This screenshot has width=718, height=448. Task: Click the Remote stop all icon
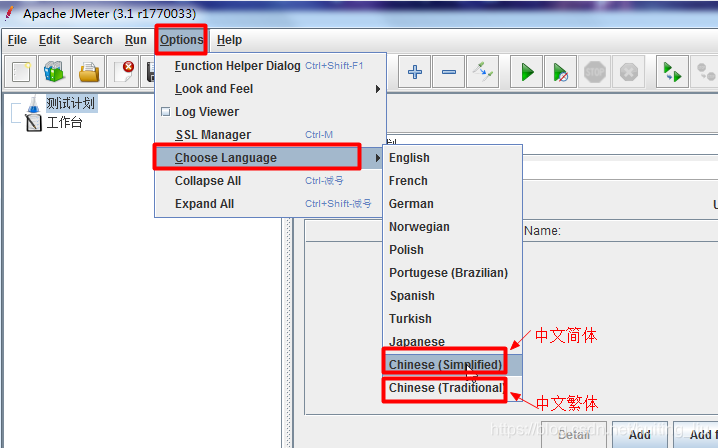tap(705, 72)
